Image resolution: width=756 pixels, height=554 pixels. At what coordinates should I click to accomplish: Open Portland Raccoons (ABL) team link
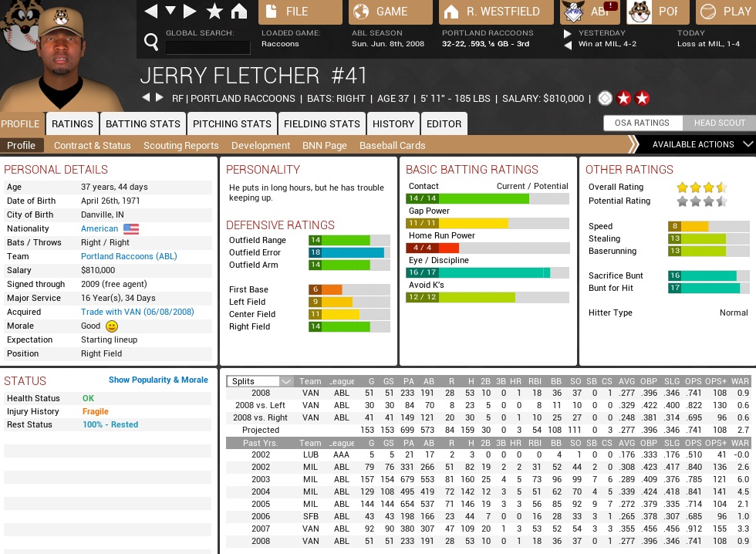coord(129,256)
